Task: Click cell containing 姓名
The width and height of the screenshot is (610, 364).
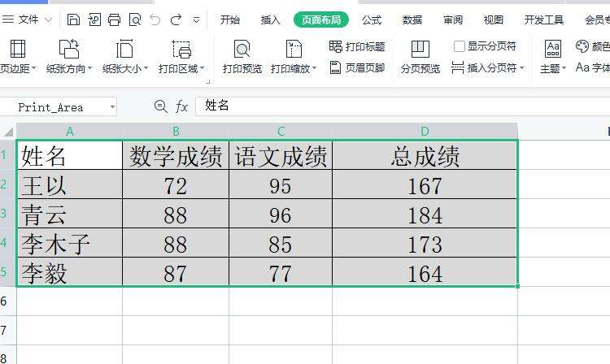Action: (70, 155)
